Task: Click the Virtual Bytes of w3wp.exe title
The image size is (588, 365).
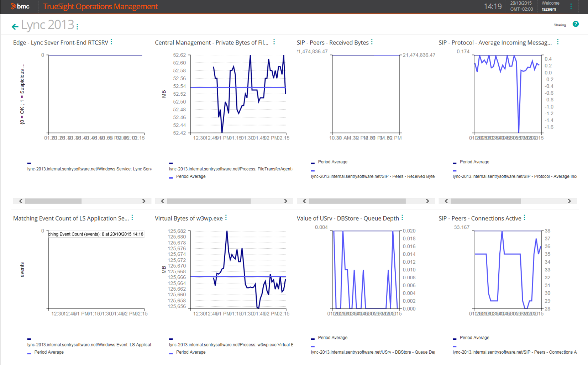Action: coord(189,218)
